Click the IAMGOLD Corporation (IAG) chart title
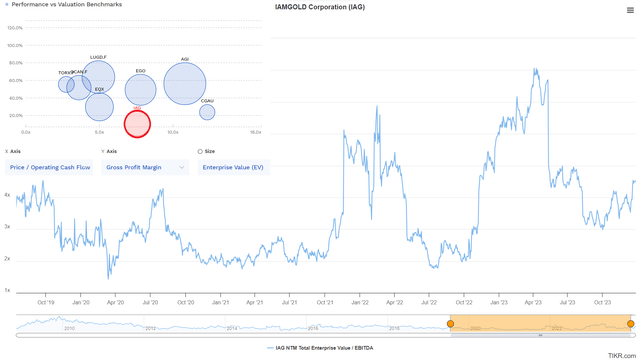640x360 pixels. [x=320, y=7]
